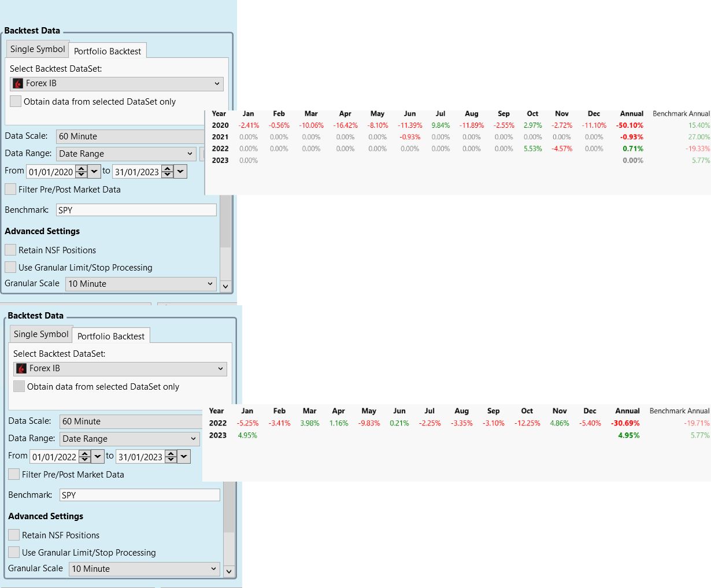Open the calendar dropdown next to 01/01/2022
711x588 pixels.
98,457
